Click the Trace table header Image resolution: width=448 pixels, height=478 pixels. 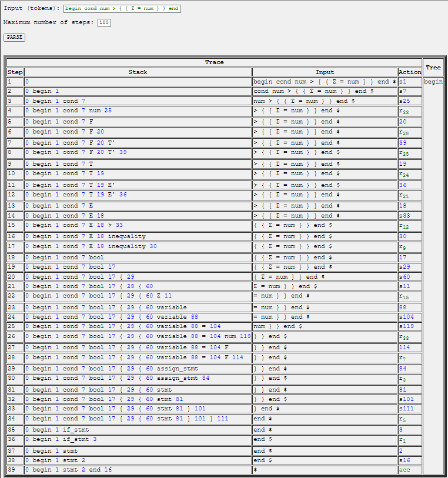(214, 62)
